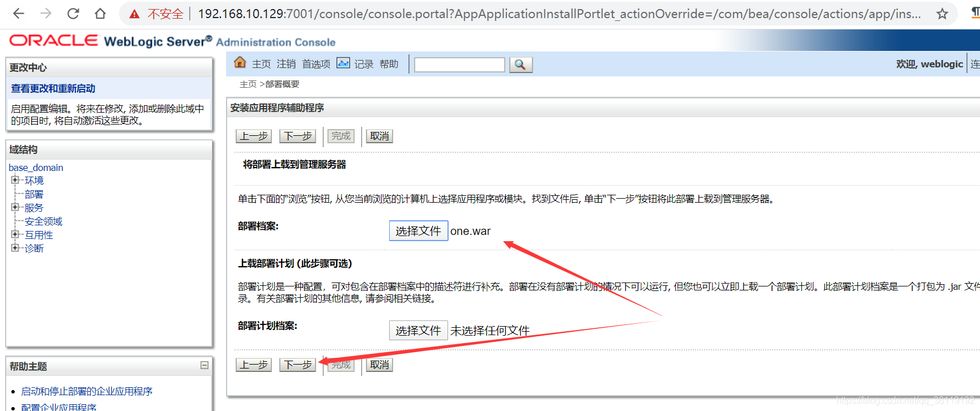Open 查看更改和重新启动 link
The width and height of the screenshot is (980, 411).
pyautogui.click(x=53, y=88)
